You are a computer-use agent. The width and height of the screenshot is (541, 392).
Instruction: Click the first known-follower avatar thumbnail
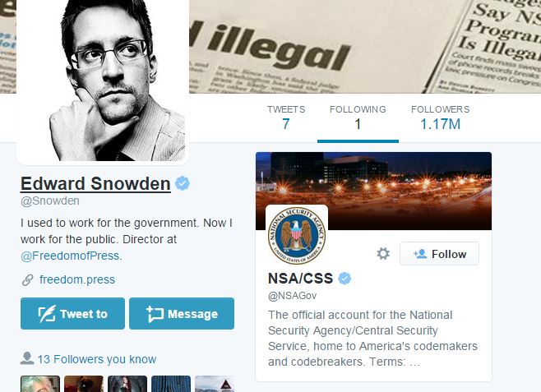[40, 384]
